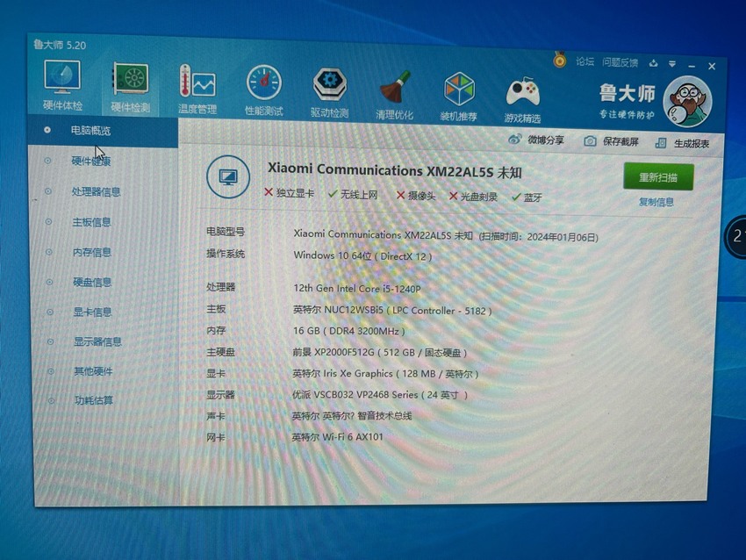Open the 游戏精选 game selection

click(x=522, y=99)
